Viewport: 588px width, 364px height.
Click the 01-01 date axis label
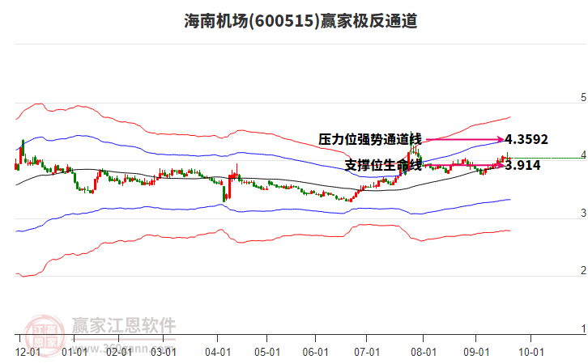[x=75, y=353]
